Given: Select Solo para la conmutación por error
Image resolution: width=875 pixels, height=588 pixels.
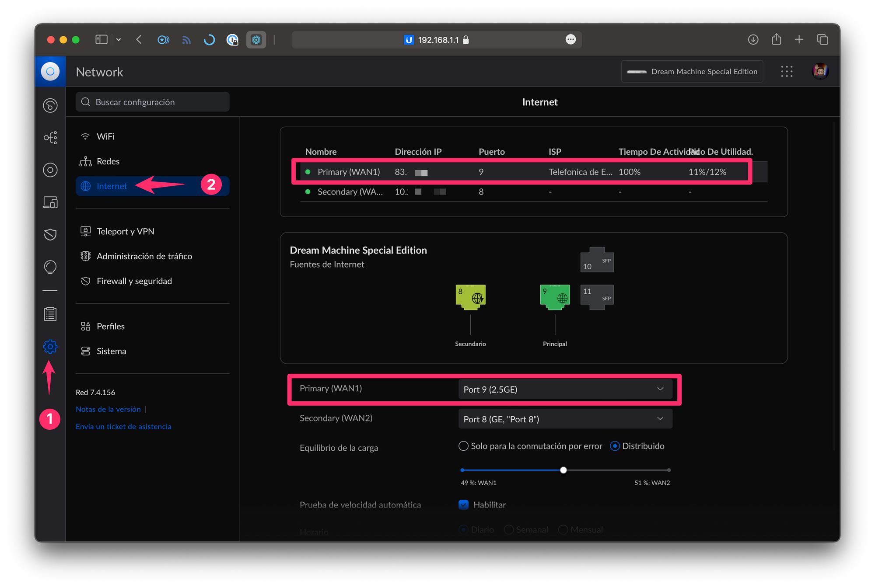Looking at the screenshot, I should (530, 446).
